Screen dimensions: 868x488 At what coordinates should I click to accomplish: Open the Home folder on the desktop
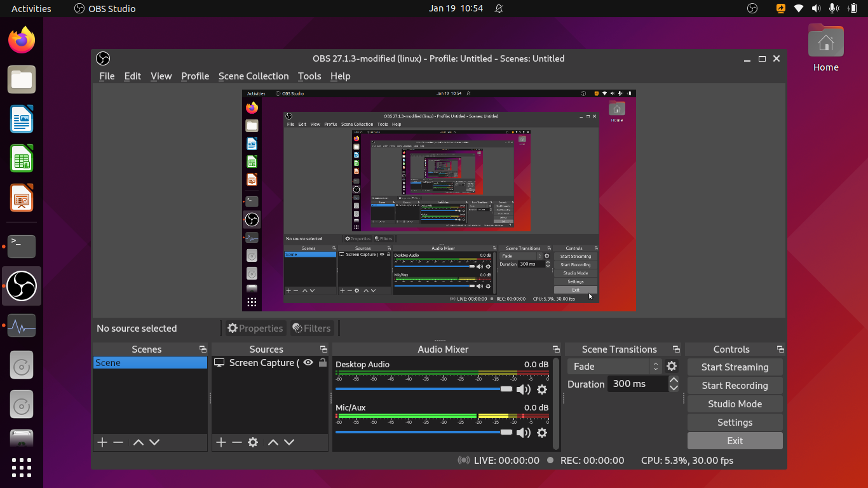click(x=826, y=48)
